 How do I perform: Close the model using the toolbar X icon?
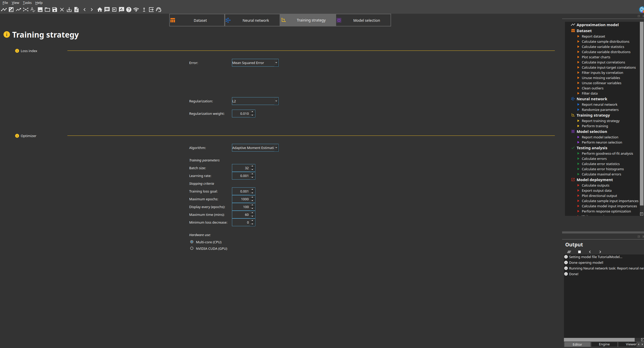[62, 10]
